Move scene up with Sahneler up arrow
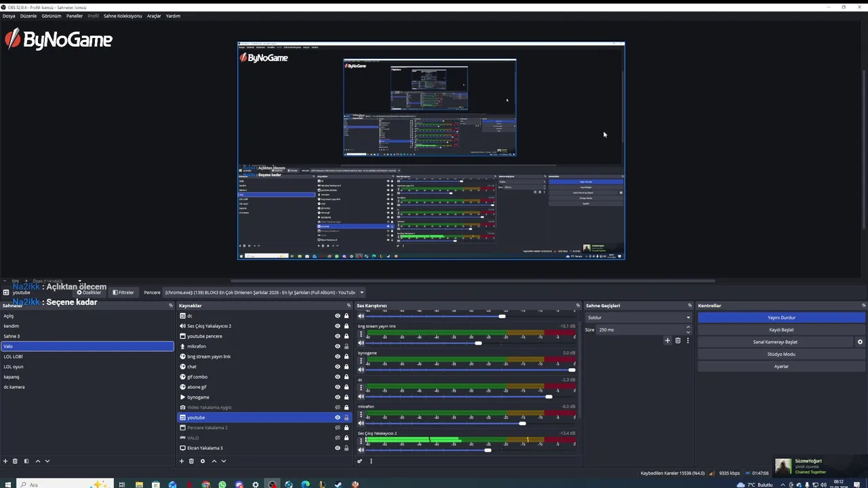The image size is (868, 488). coord(38,461)
